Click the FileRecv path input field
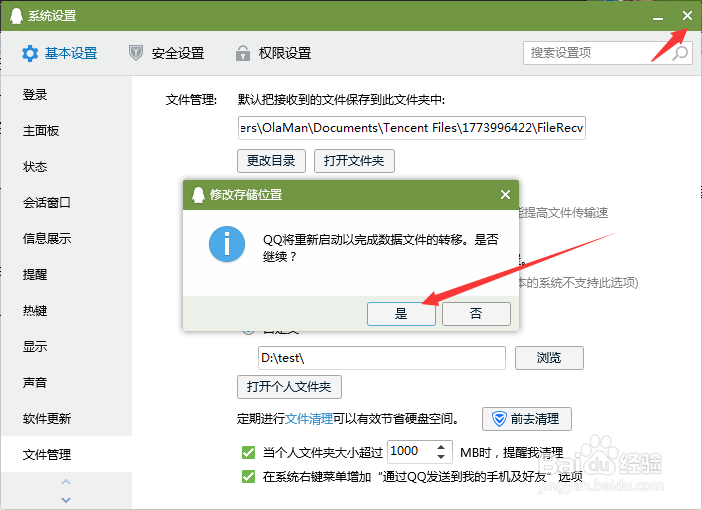This screenshot has width=702, height=510. pyautogui.click(x=412, y=128)
